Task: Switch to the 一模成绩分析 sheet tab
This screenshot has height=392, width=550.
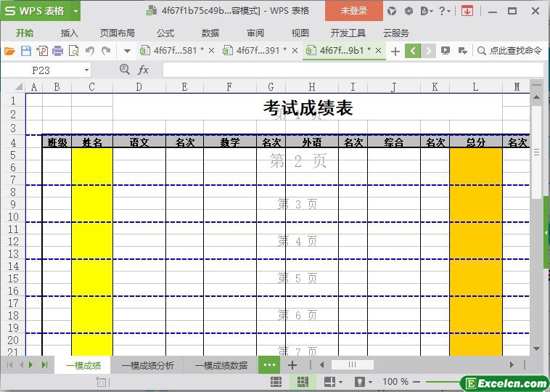Action: point(148,365)
